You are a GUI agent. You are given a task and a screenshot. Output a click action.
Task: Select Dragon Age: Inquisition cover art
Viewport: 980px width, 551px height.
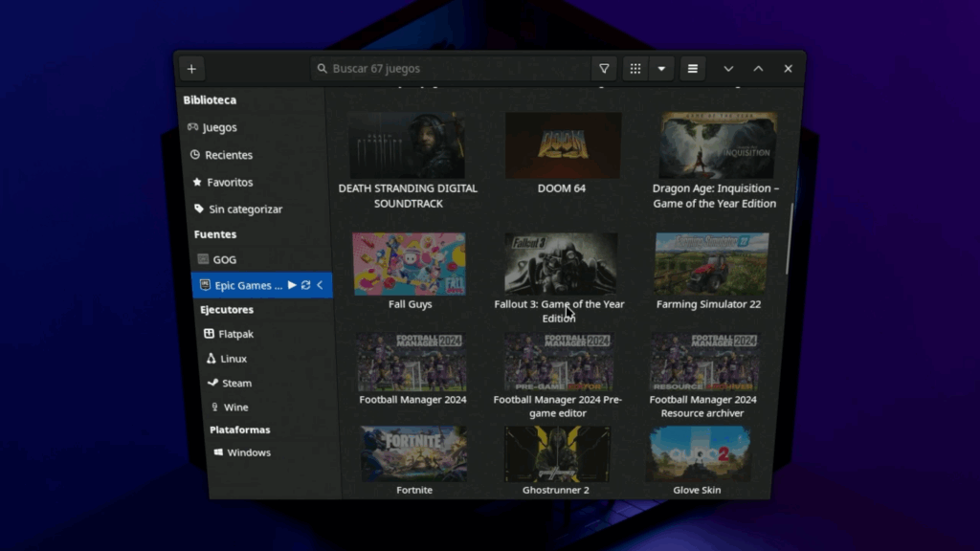tap(718, 145)
